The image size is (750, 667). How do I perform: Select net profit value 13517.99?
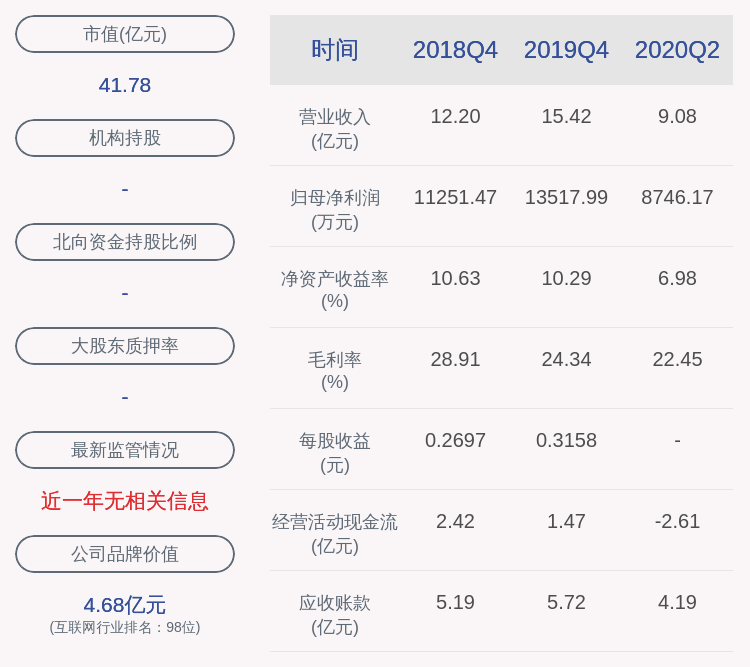pyautogui.click(x=566, y=197)
